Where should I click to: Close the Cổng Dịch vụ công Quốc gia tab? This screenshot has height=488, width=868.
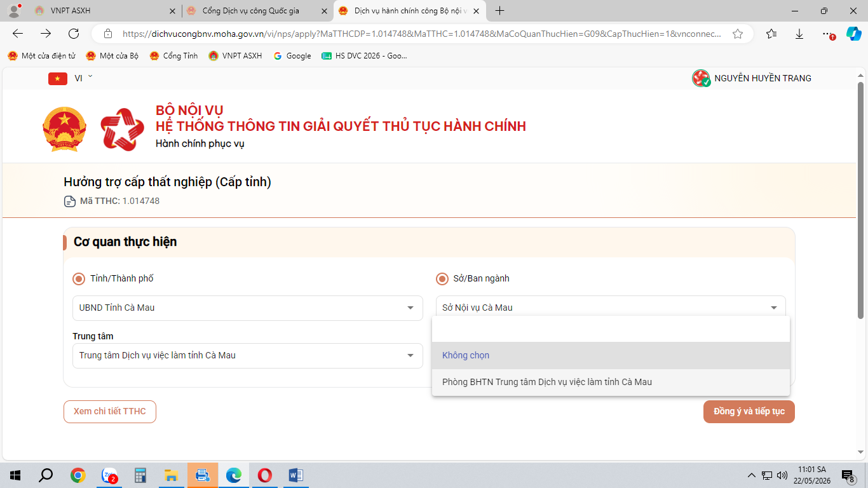[x=324, y=11]
